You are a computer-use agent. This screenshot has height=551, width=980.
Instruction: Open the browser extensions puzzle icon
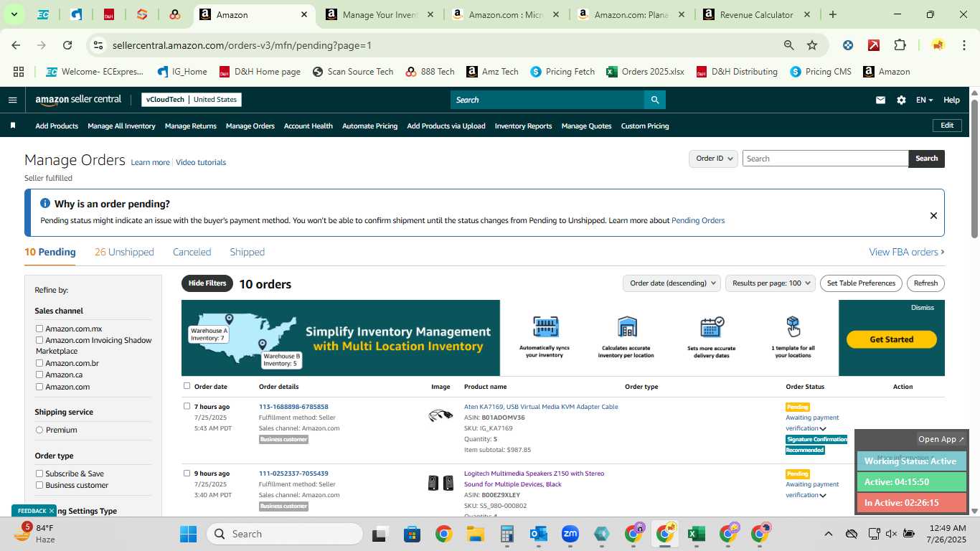[x=900, y=45]
